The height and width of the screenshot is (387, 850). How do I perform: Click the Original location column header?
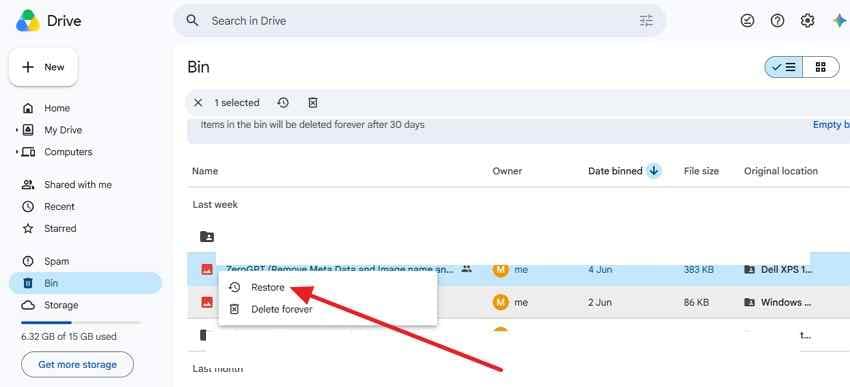click(781, 171)
